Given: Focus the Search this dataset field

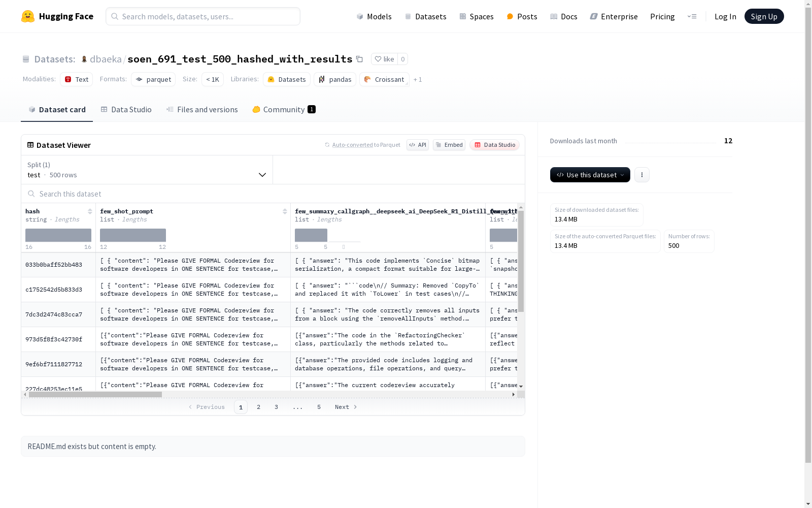Looking at the screenshot, I should 273,194.
